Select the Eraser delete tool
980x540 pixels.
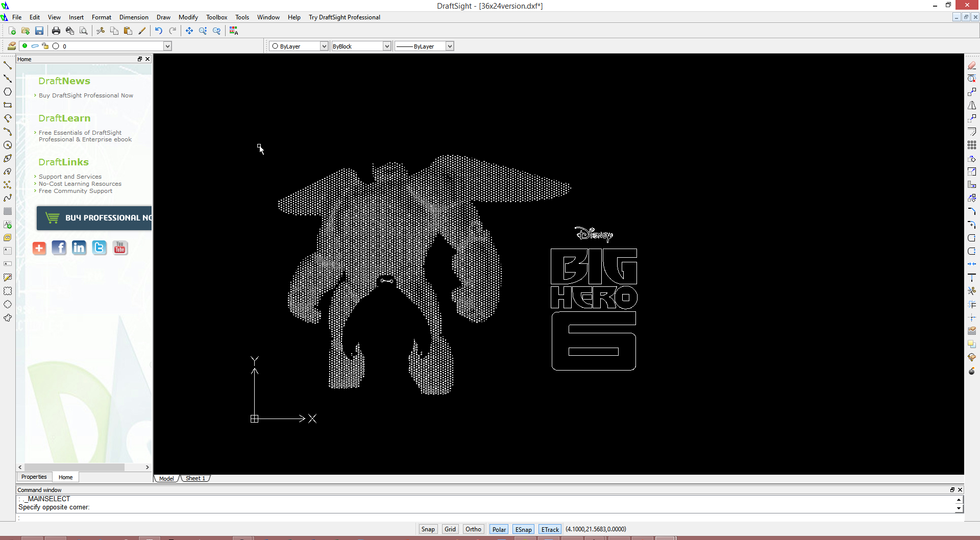[x=972, y=65]
